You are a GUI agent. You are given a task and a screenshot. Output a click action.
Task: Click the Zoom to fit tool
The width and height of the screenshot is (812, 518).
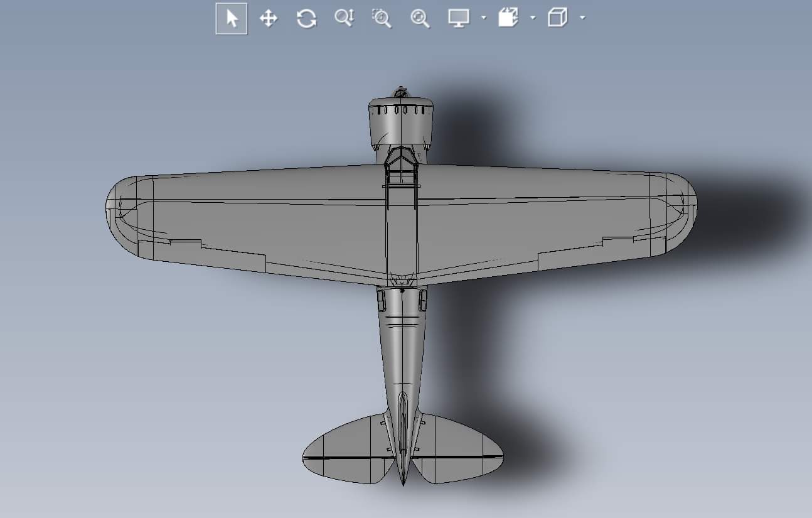pos(420,18)
